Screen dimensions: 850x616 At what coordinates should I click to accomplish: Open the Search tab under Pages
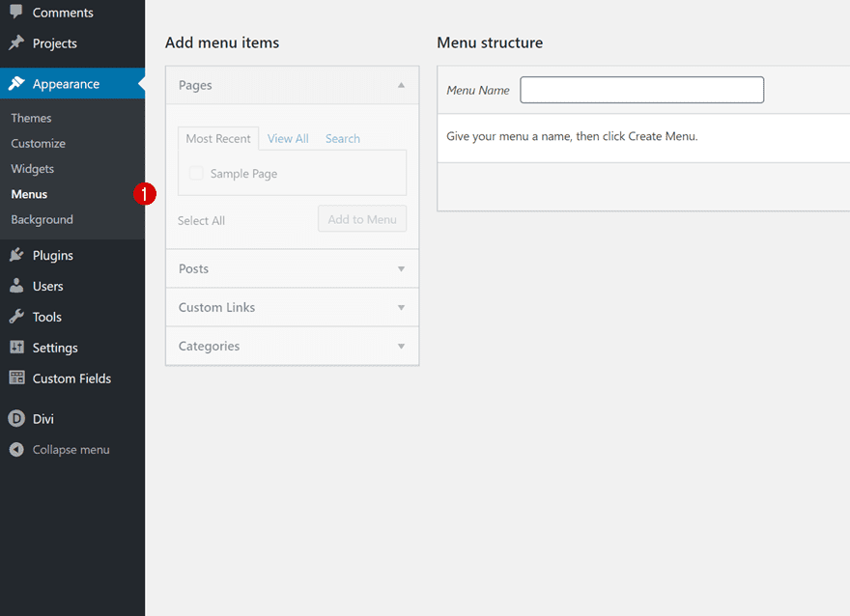point(342,138)
